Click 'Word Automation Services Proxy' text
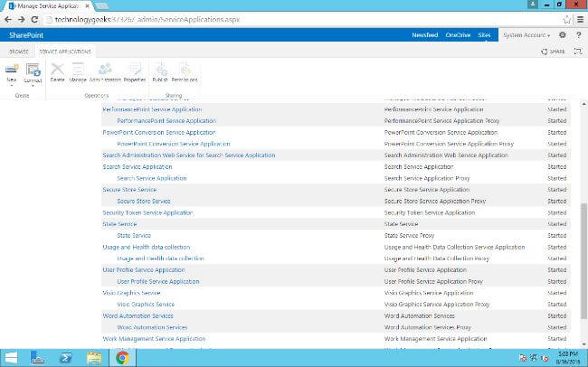588x367 pixels. [428, 327]
